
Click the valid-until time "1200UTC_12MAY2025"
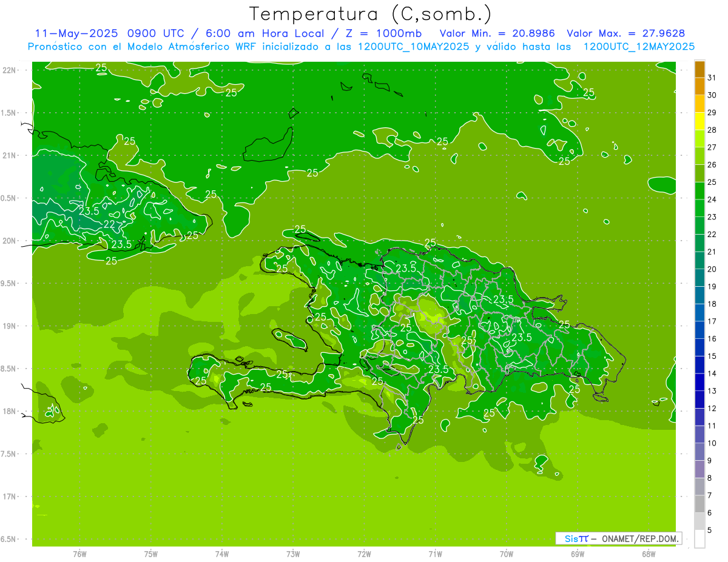tap(639, 47)
